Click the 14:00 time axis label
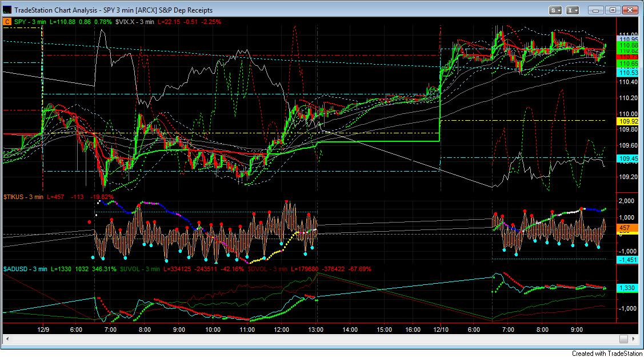644x357 pixels. click(x=350, y=330)
